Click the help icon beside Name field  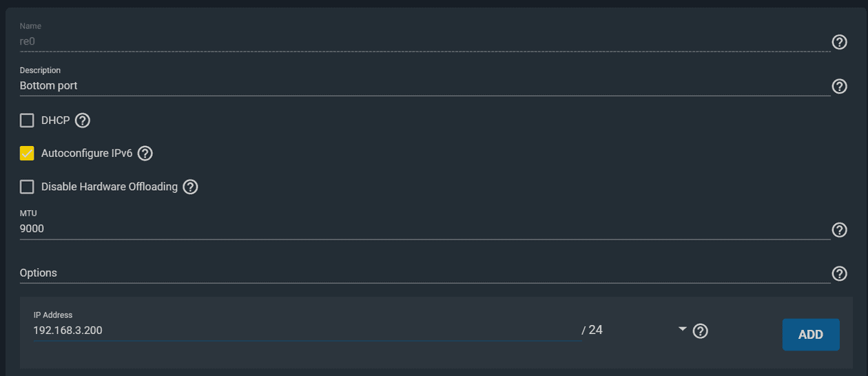[x=839, y=42]
